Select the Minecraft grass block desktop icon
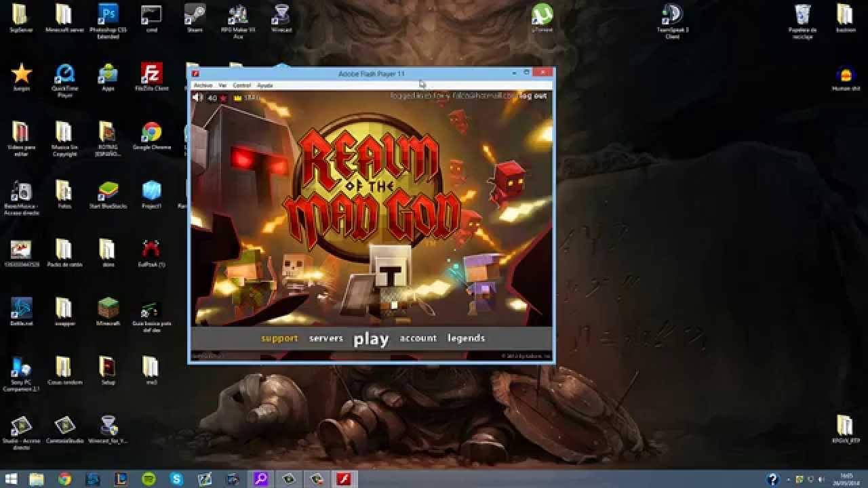Viewport: 868px width, 488px height. 108,312
